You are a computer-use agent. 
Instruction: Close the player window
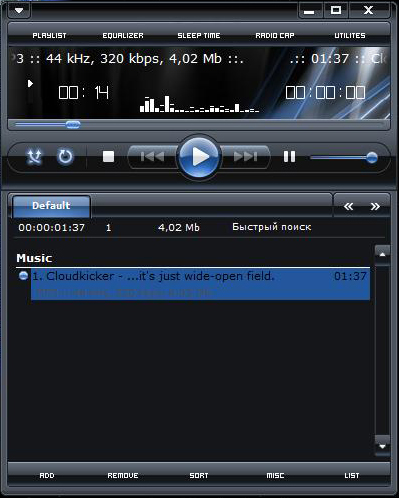[x=369, y=11]
